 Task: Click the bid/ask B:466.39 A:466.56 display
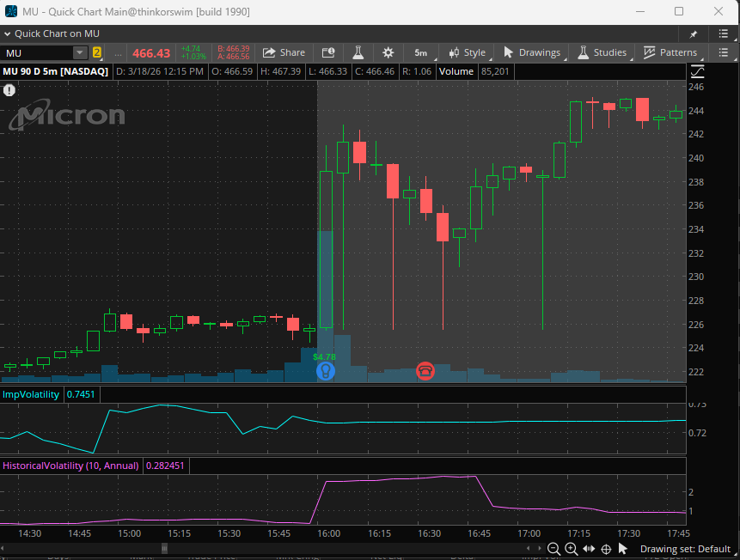pos(233,53)
